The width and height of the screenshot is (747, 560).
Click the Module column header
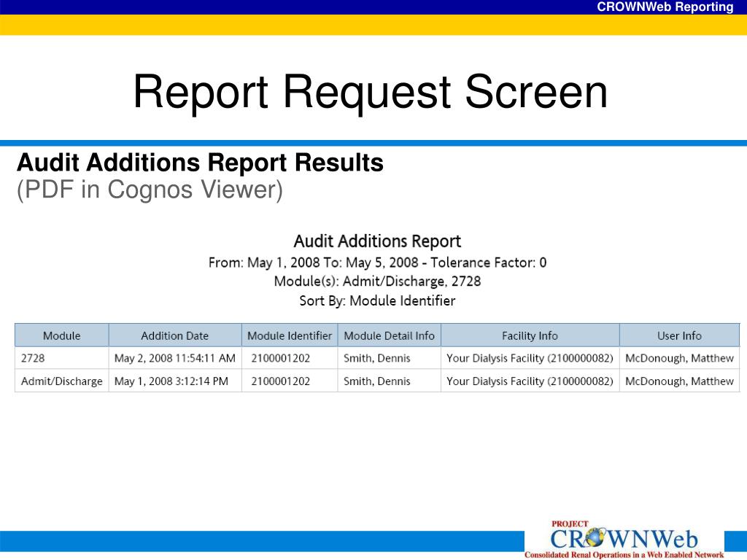point(62,335)
